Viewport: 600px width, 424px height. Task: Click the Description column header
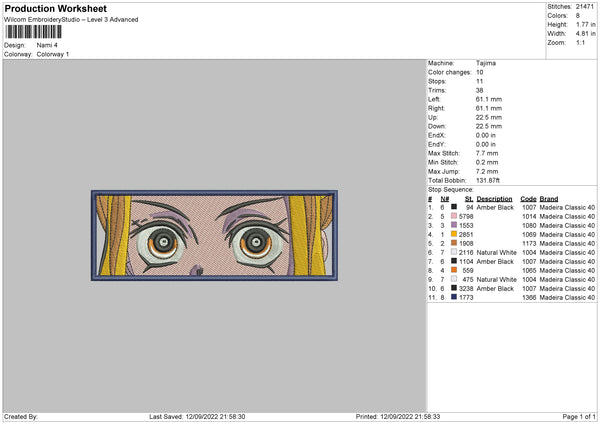tap(495, 198)
